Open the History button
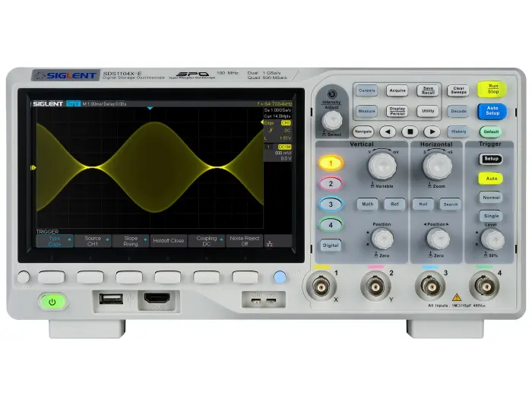Viewport: 532px width, 399px height. (x=458, y=131)
